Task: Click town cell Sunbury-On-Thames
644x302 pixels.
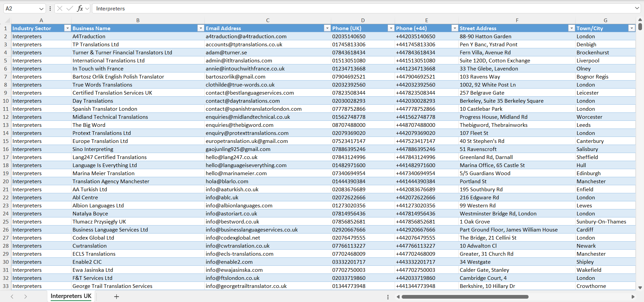Action: click(x=605, y=221)
